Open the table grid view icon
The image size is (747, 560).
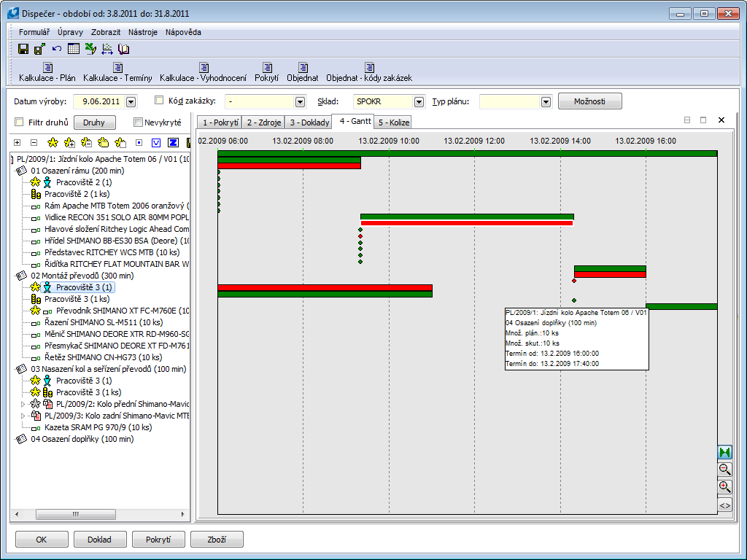[x=74, y=49]
